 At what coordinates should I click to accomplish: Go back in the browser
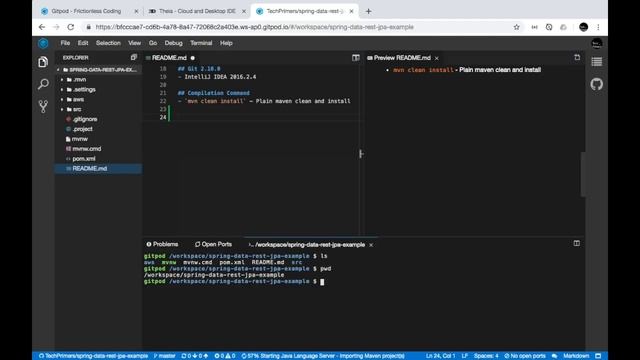[x=42, y=27]
